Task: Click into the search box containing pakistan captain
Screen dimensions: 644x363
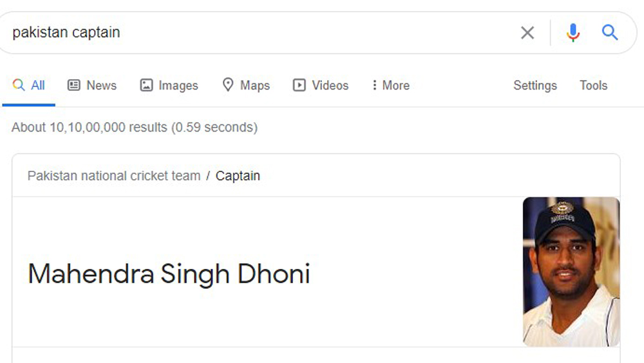Action: pyautogui.click(x=258, y=33)
